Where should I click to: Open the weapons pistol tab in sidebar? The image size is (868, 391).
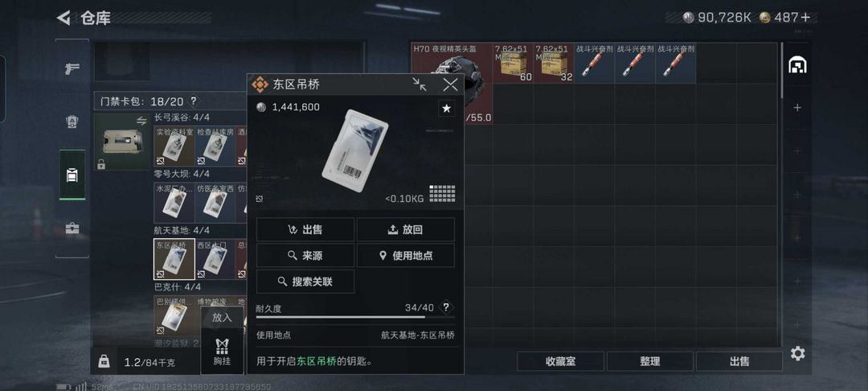pos(72,68)
